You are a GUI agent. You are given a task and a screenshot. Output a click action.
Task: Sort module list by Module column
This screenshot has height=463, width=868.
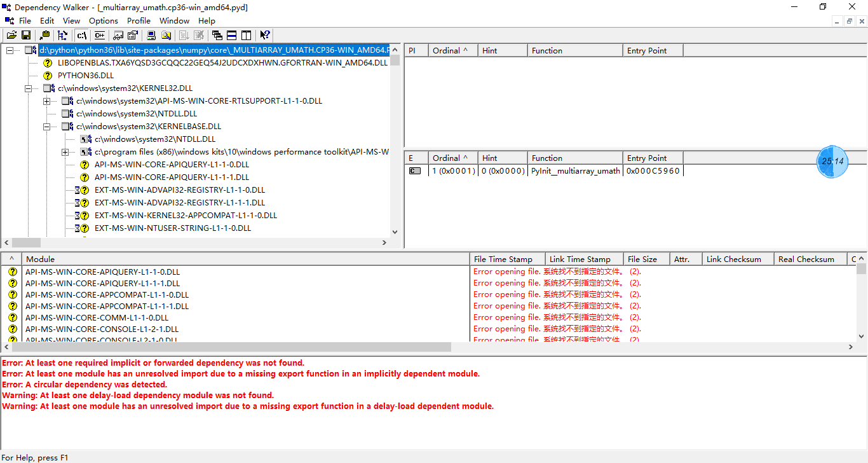pyautogui.click(x=246, y=259)
